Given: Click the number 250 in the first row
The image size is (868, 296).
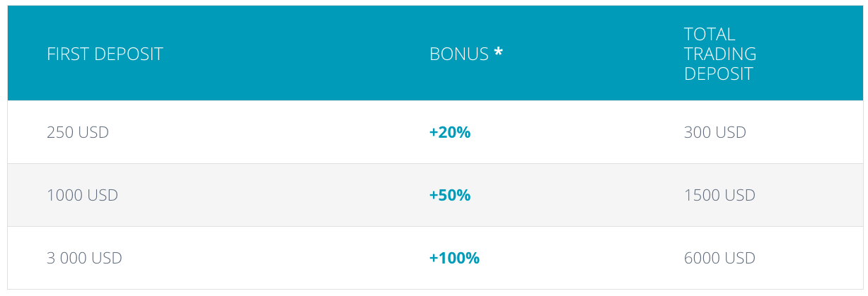Looking at the screenshot, I should coord(60,132).
